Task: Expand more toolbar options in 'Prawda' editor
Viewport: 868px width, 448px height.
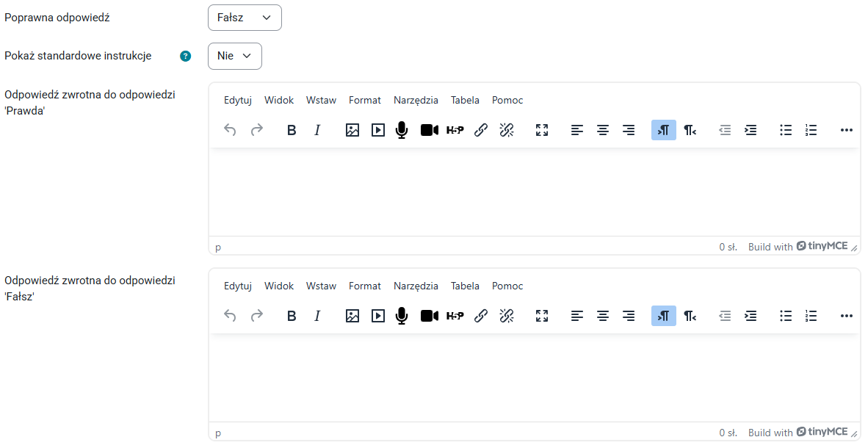Action: click(x=846, y=130)
